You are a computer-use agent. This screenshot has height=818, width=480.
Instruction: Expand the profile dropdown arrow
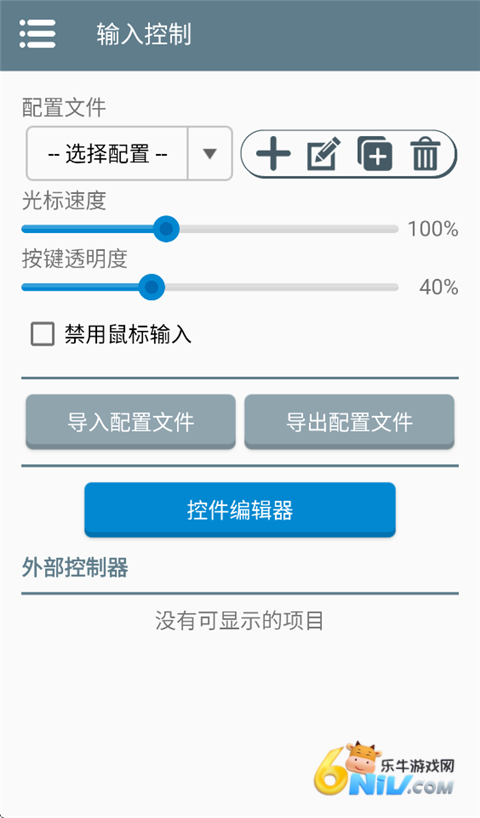[210, 154]
